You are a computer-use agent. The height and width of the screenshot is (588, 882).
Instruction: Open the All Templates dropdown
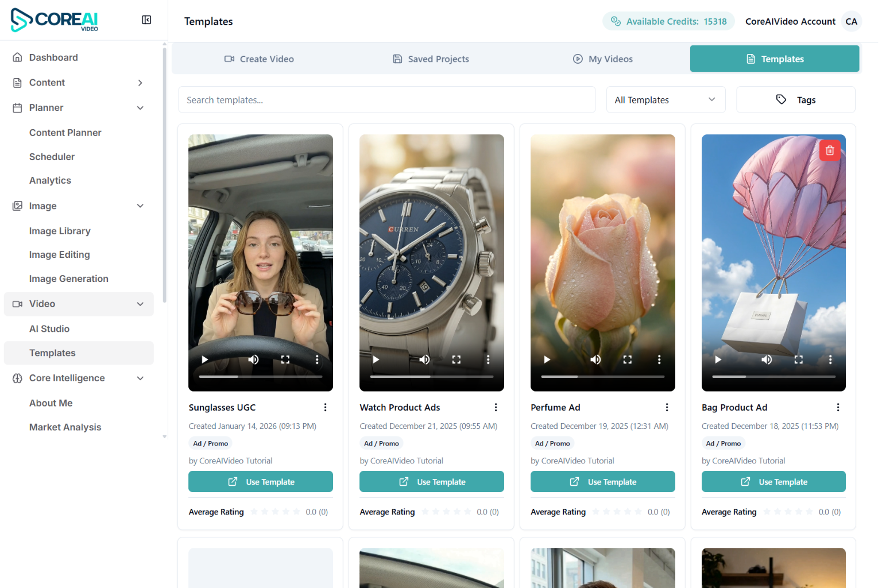tap(666, 100)
